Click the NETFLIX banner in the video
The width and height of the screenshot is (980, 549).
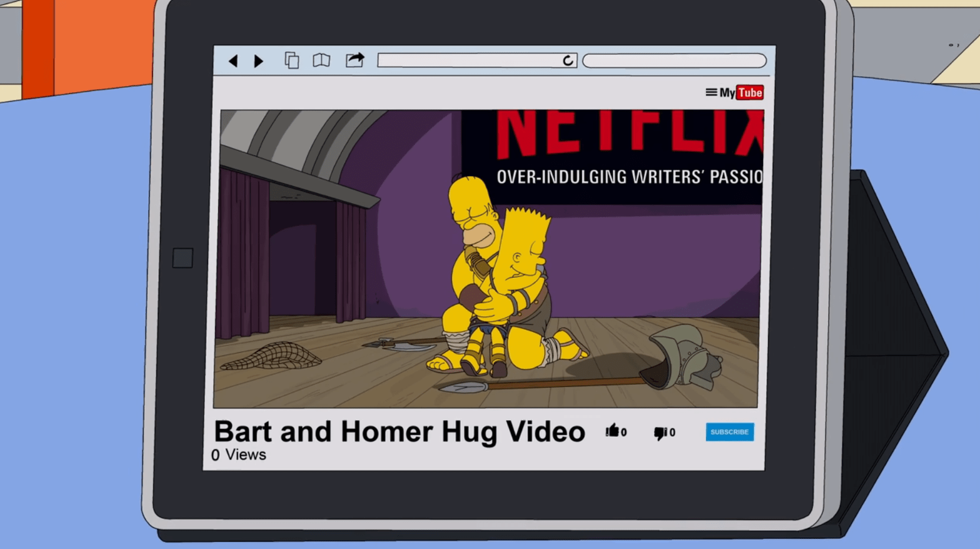coord(629,135)
